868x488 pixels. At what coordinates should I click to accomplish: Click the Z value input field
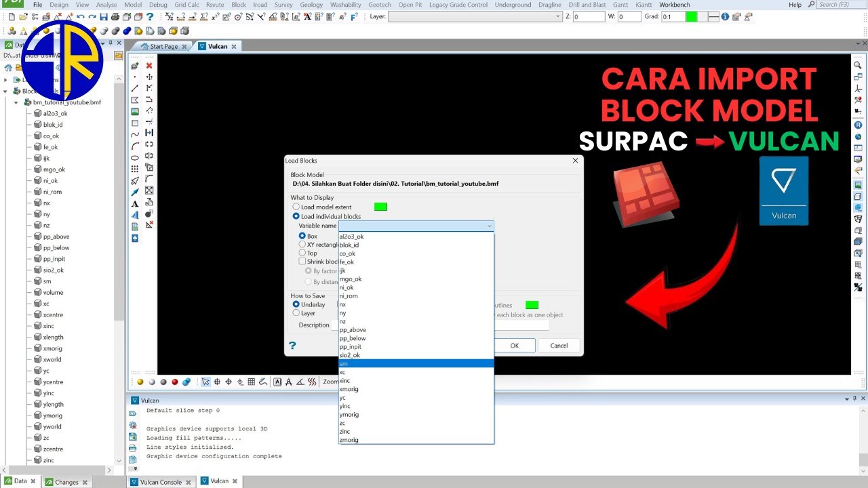click(x=588, y=17)
